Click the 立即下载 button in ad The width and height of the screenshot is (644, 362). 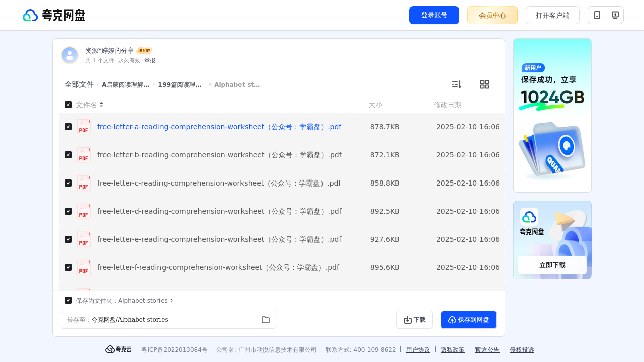[552, 265]
